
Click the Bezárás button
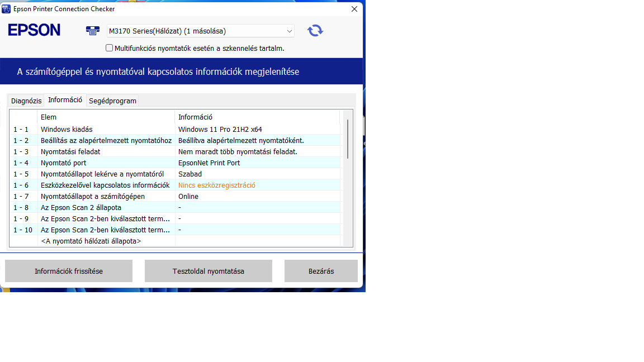(321, 271)
